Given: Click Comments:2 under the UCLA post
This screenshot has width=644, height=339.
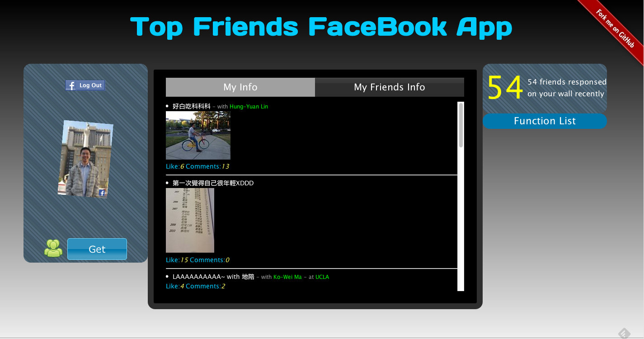Looking at the screenshot, I should pyautogui.click(x=205, y=286).
